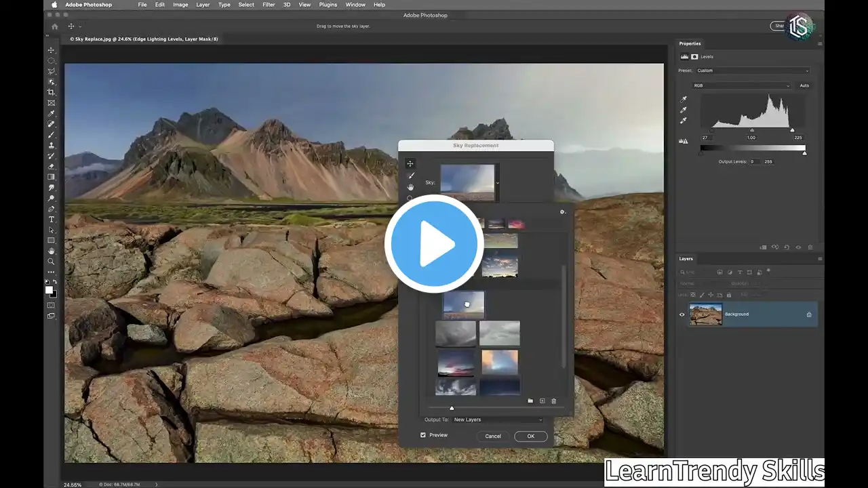Click the sky thumbnail size slider handle
This screenshot has width=868, height=488.
pos(452,408)
